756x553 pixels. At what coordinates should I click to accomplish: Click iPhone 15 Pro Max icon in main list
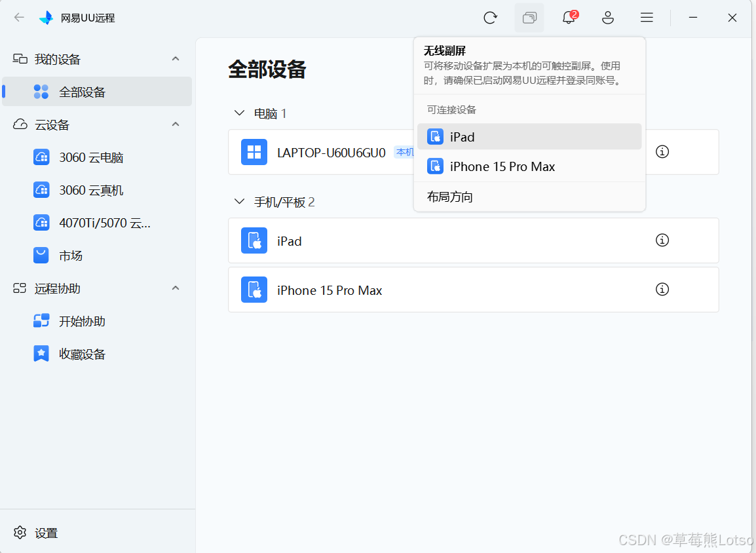tap(254, 290)
